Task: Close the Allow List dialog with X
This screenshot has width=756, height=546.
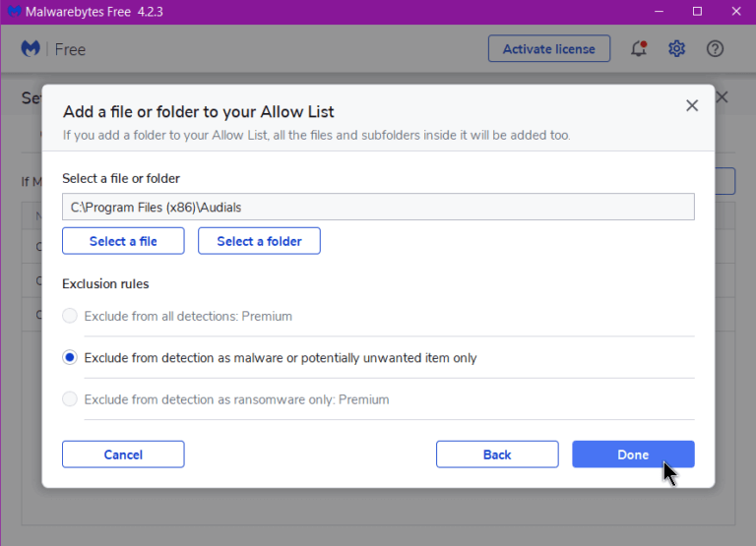Action: point(692,105)
